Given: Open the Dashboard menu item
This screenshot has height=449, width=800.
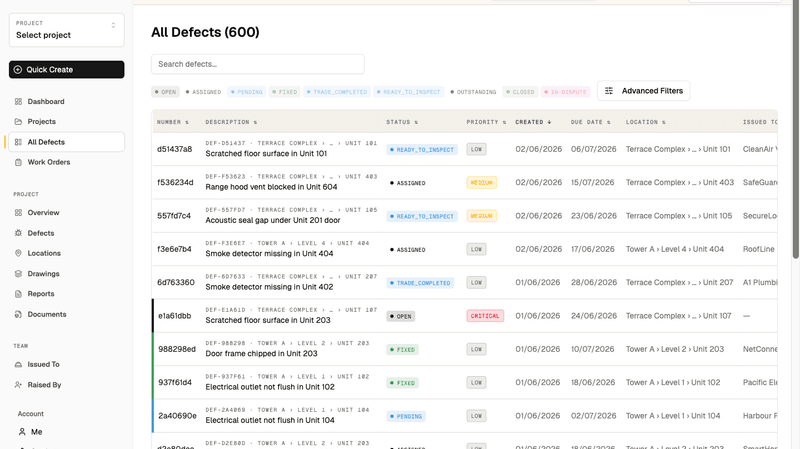Looking at the screenshot, I should tap(66, 102).
